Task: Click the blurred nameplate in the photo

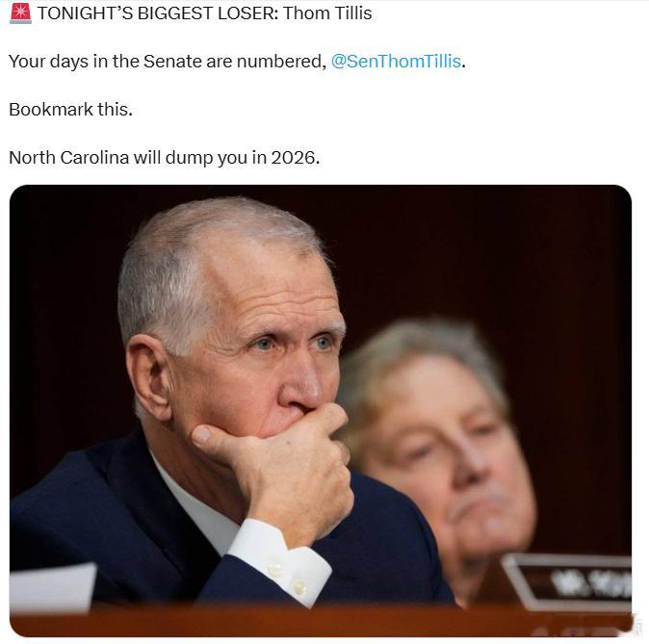Action: [569, 581]
